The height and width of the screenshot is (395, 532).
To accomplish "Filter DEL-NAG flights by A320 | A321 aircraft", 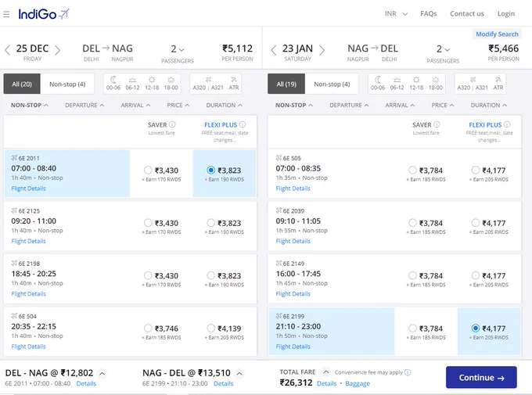I will [x=208, y=84].
